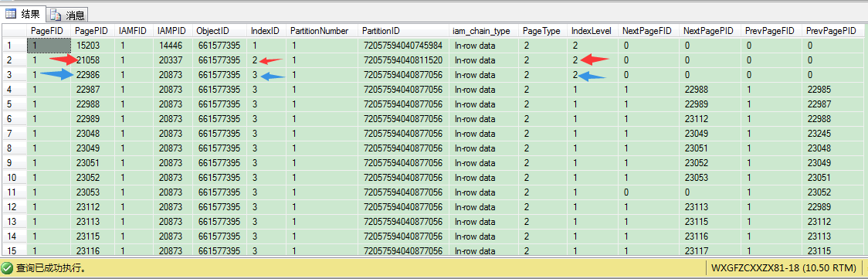The width and height of the screenshot is (868, 279).
Task: Select the IAMFID column header
Action: click(134, 31)
